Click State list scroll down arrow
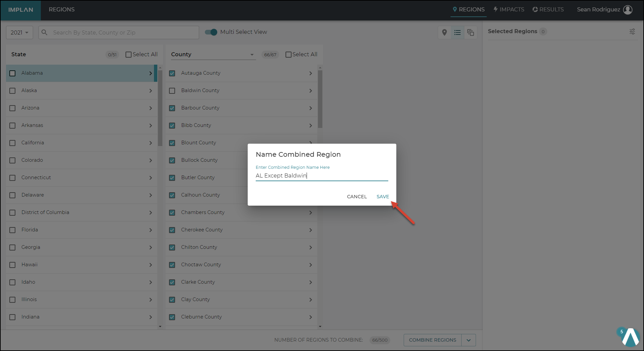The height and width of the screenshot is (351, 644). (x=160, y=327)
